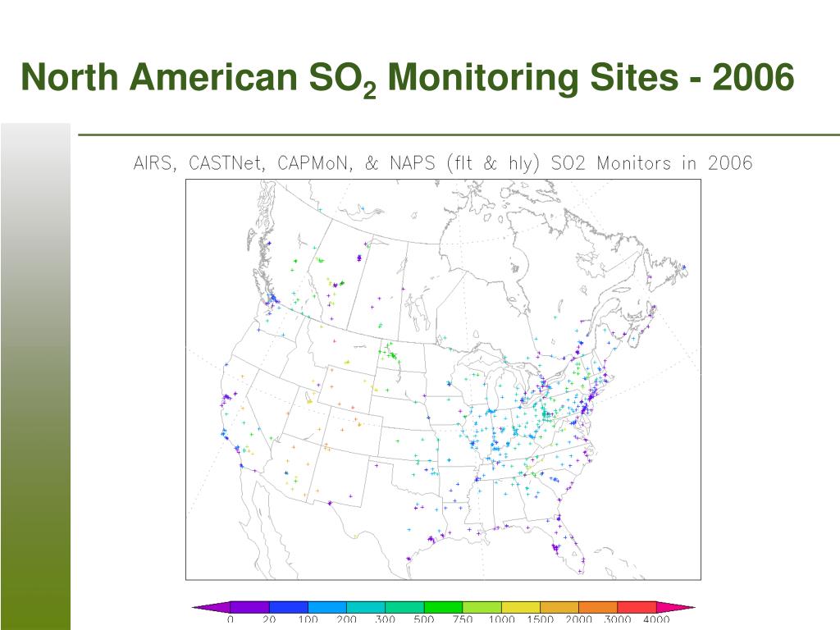
Task: Click the "300" label under the color bar
Action: [x=386, y=619]
